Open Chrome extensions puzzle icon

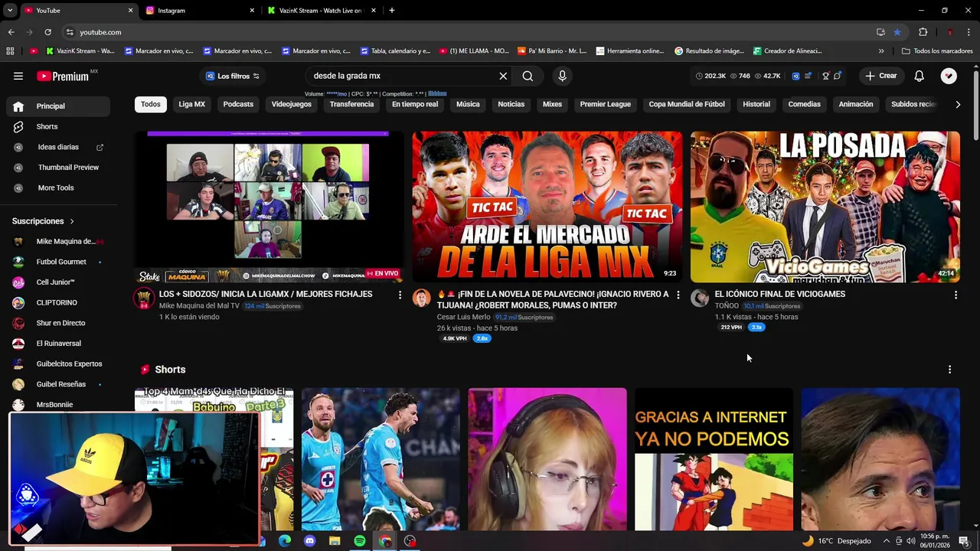[923, 32]
